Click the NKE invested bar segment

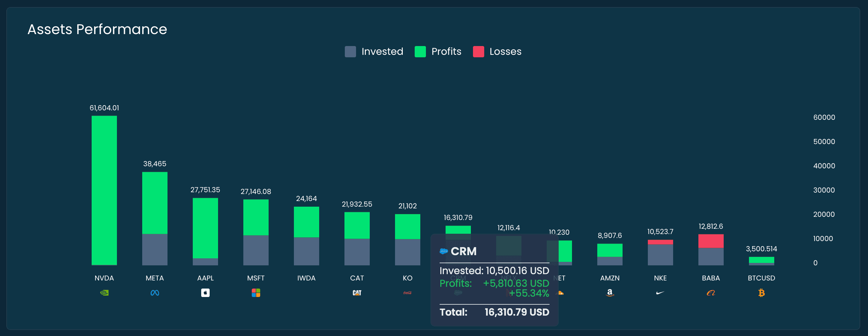(660, 255)
